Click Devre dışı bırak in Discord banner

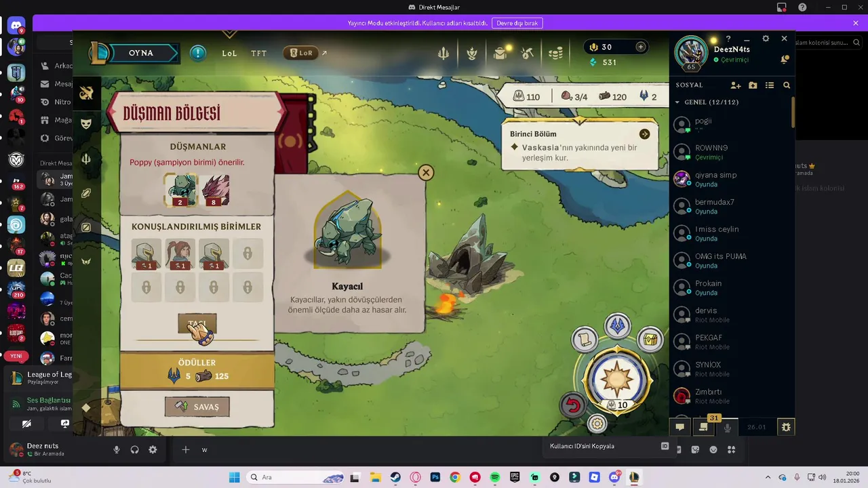pos(517,23)
